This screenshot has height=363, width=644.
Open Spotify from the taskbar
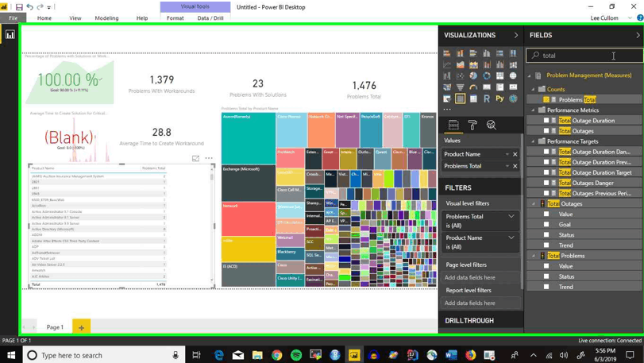pos(296,355)
